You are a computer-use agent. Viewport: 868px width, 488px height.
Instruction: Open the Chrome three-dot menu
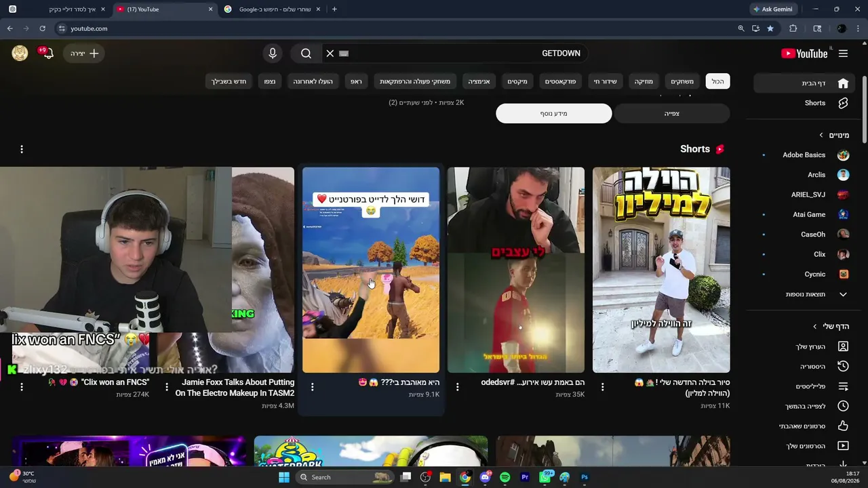coord(859,28)
